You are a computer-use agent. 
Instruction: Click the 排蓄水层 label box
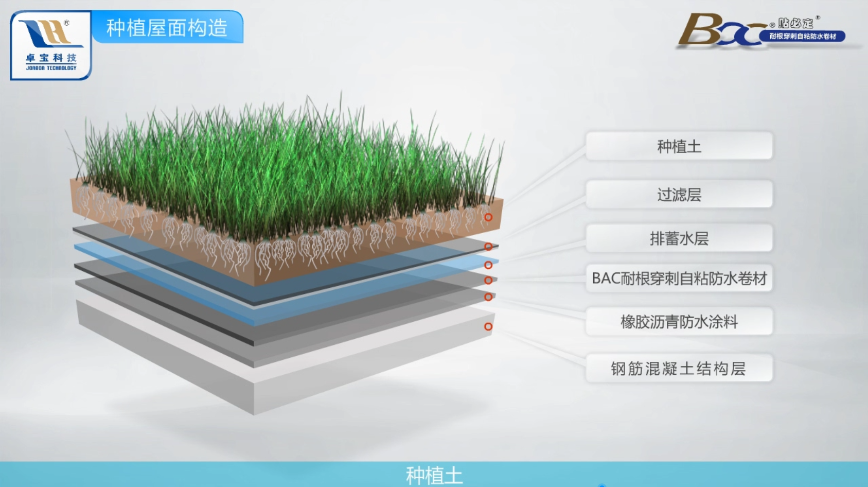point(679,238)
